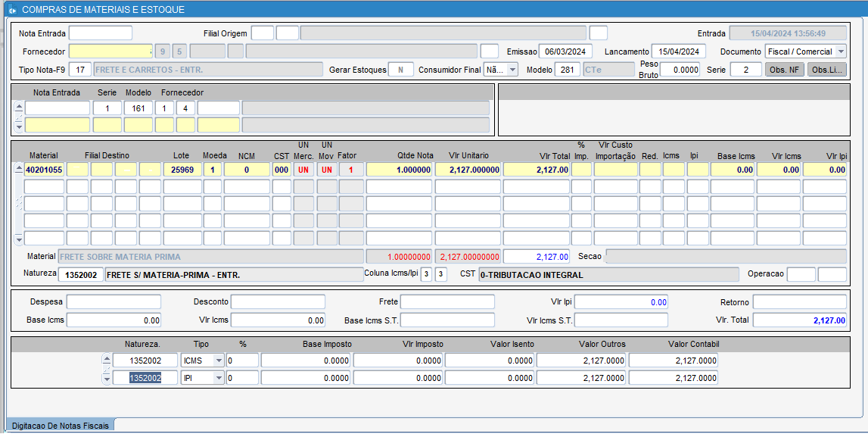
Task: Click the first Coluna Icms/Ipi box
Action: click(x=426, y=275)
